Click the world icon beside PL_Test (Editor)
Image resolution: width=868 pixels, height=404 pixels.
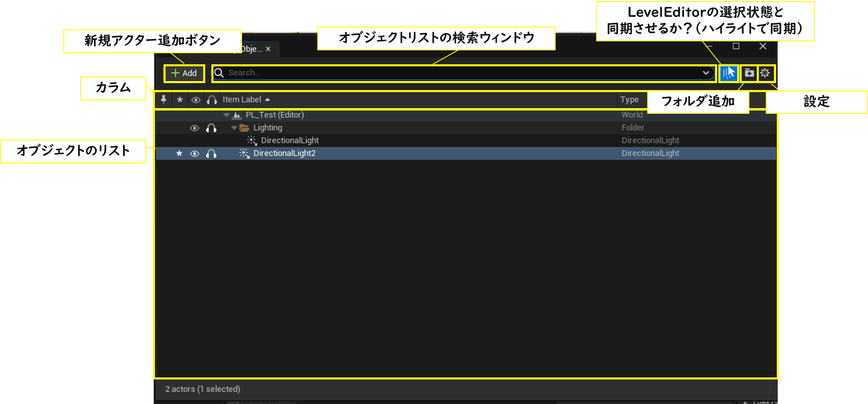237,115
